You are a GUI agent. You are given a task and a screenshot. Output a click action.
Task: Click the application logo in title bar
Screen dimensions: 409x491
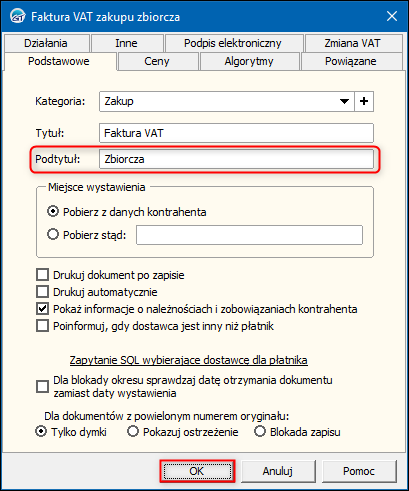point(17,16)
